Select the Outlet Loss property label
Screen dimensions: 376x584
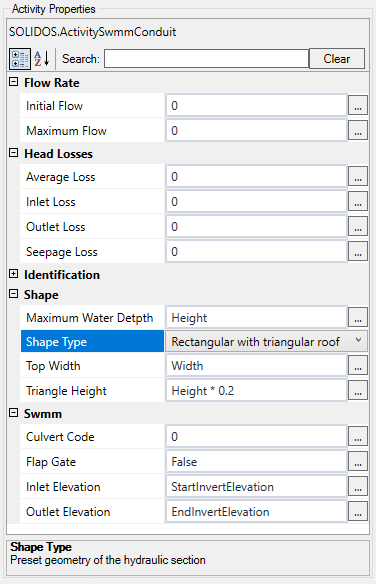point(55,227)
